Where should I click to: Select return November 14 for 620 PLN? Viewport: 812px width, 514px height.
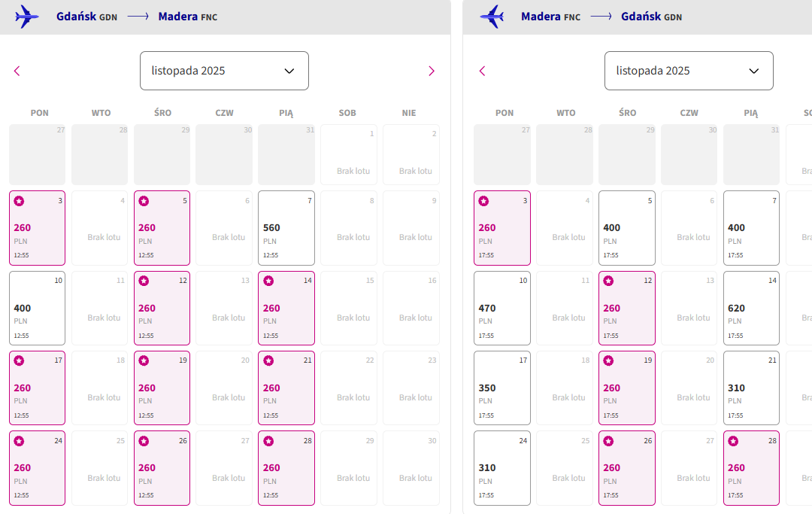click(751, 309)
